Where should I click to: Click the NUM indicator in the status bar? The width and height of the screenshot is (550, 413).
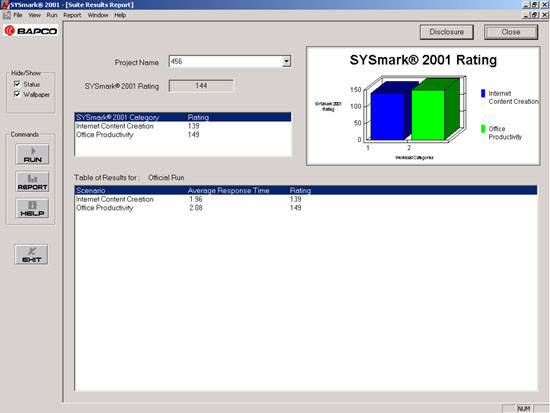[523, 409]
